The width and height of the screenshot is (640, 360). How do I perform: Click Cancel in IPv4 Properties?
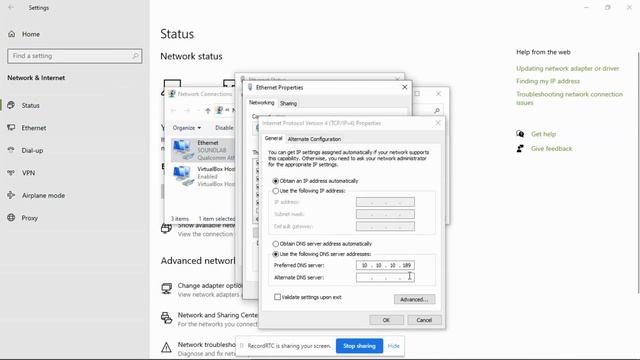pyautogui.click(x=424, y=320)
